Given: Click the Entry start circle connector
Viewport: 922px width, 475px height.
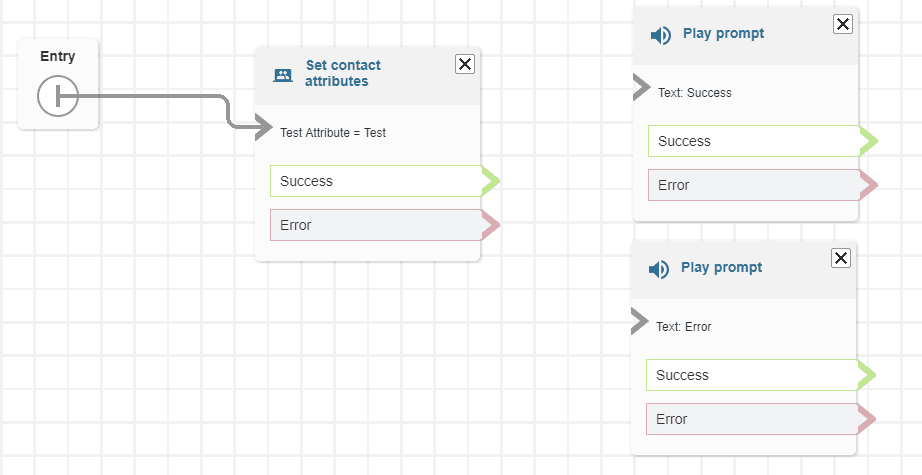Looking at the screenshot, I should pos(58,97).
